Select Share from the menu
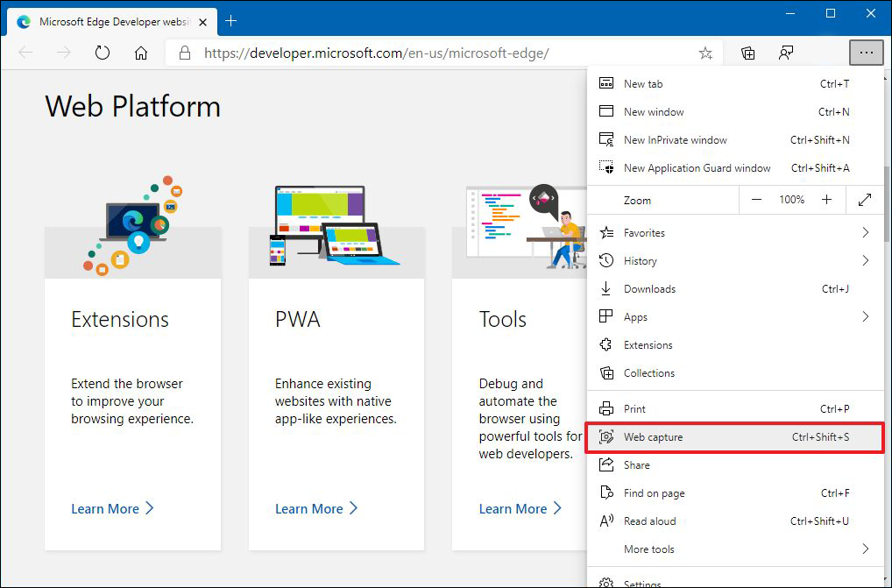Image resolution: width=892 pixels, height=588 pixels. [735, 465]
